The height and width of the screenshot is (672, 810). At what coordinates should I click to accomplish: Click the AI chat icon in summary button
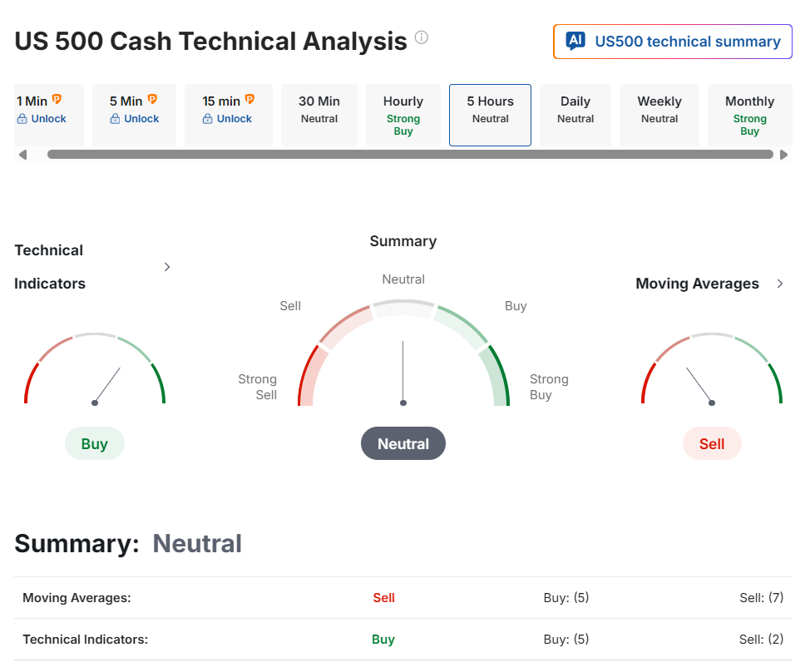[x=575, y=42]
